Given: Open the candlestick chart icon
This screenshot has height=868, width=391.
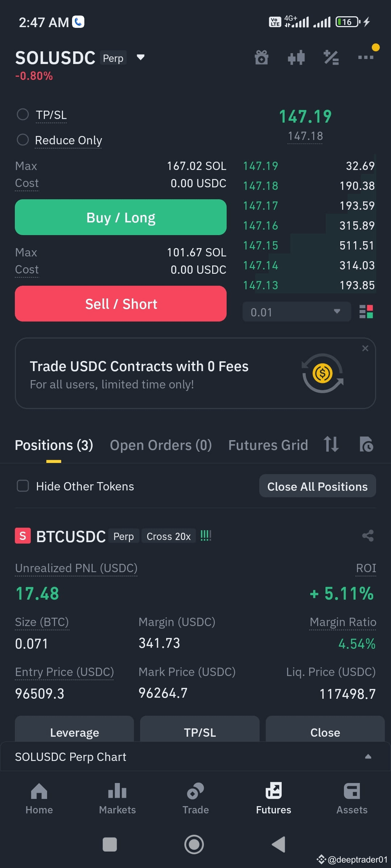Looking at the screenshot, I should coord(296,58).
